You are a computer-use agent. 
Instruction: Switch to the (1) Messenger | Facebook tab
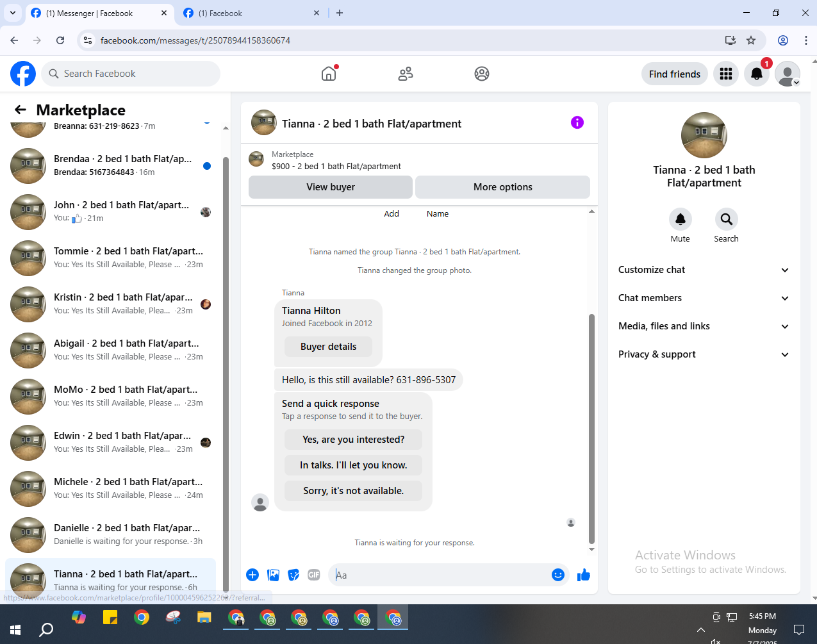coord(100,13)
